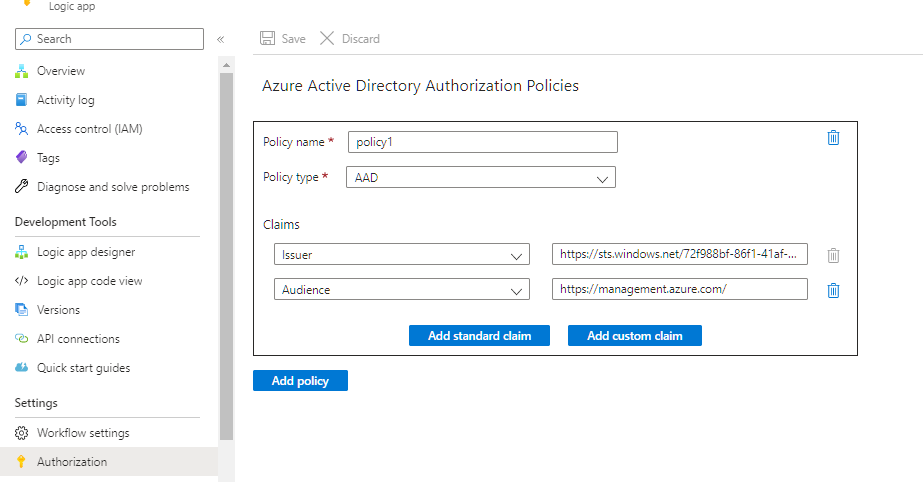The width and height of the screenshot is (923, 482).
Task: Click the Workflow settings gear icon
Action: [x=21, y=433]
